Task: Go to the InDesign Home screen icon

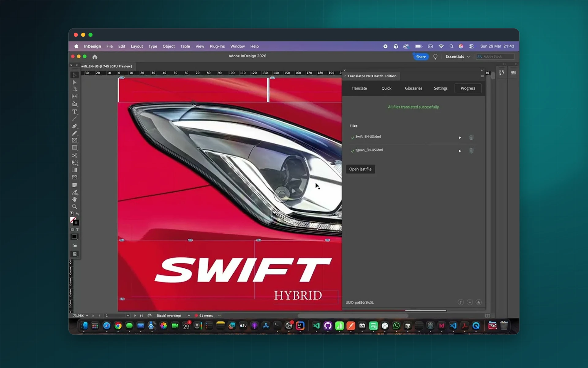Action: 95,57
